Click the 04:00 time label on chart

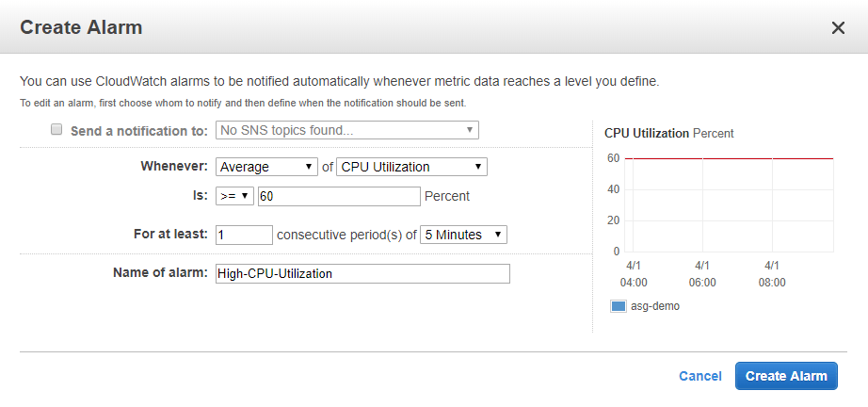click(x=634, y=282)
